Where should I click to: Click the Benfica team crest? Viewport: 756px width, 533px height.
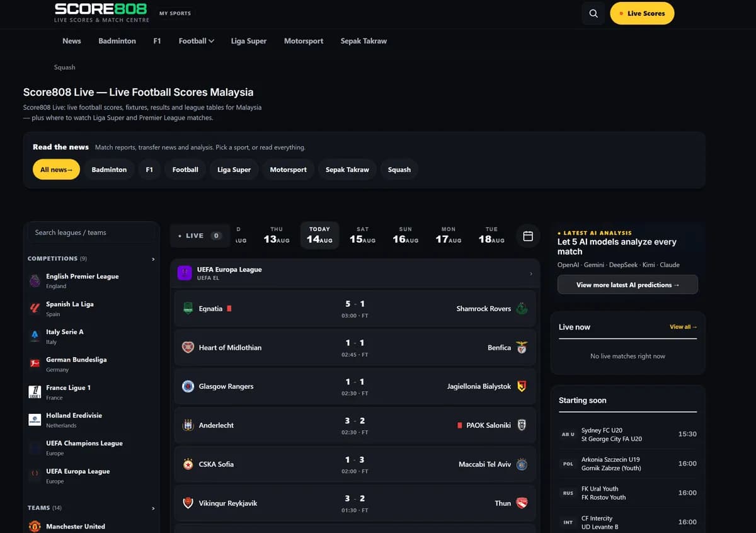point(522,347)
